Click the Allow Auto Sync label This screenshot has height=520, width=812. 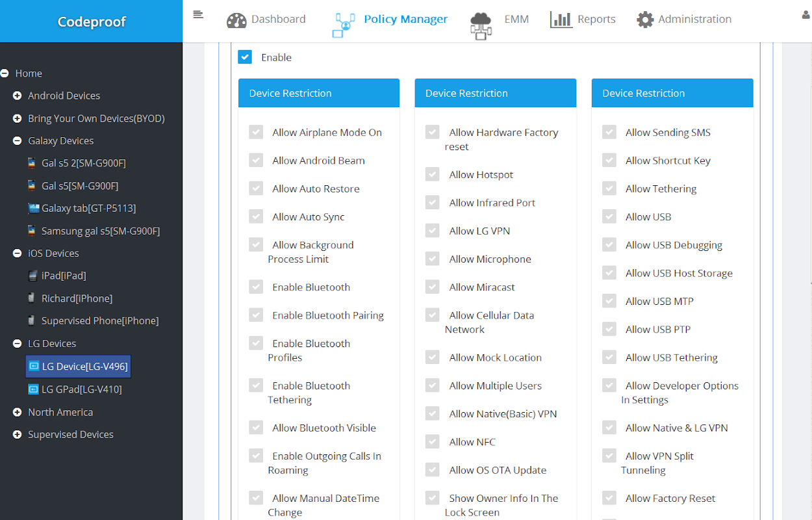tap(309, 216)
